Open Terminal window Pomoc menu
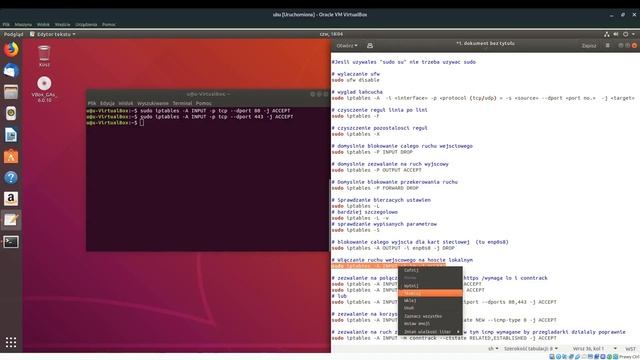The width and height of the screenshot is (640, 360). click(204, 103)
